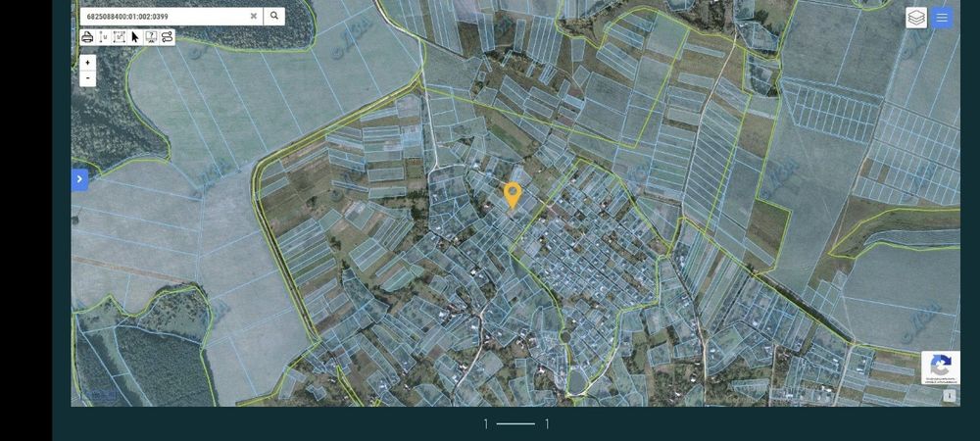The height and width of the screenshot is (441, 980).
Task: Select the route drawing tool
Action: [167, 37]
